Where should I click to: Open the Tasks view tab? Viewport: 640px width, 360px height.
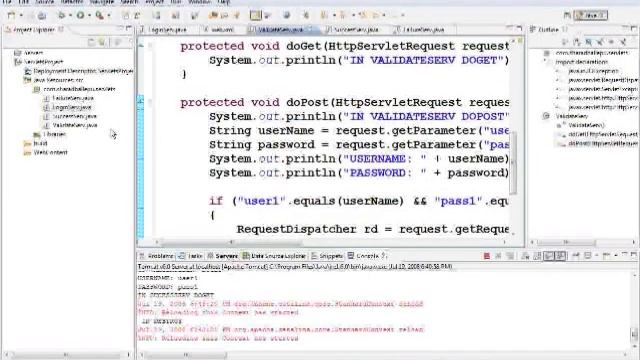pyautogui.click(x=191, y=256)
